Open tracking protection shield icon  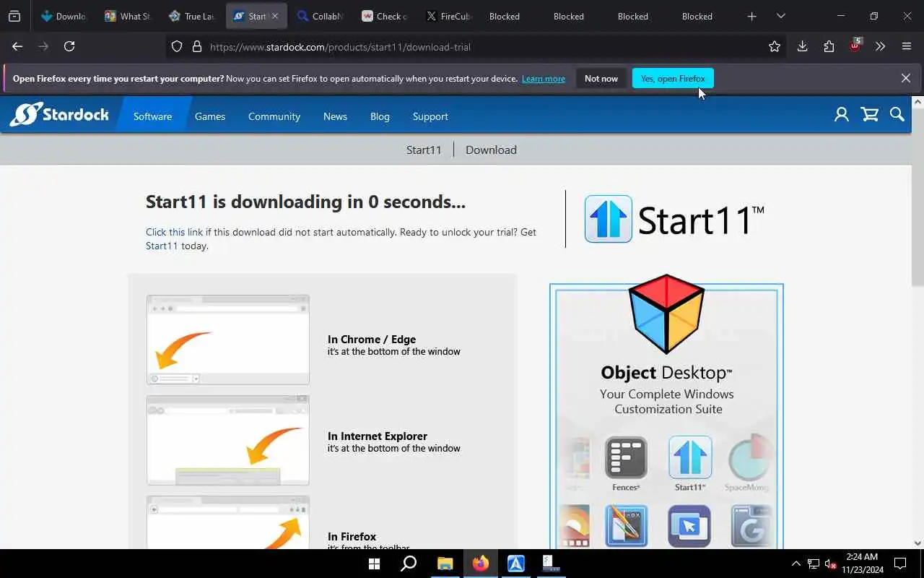[177, 47]
